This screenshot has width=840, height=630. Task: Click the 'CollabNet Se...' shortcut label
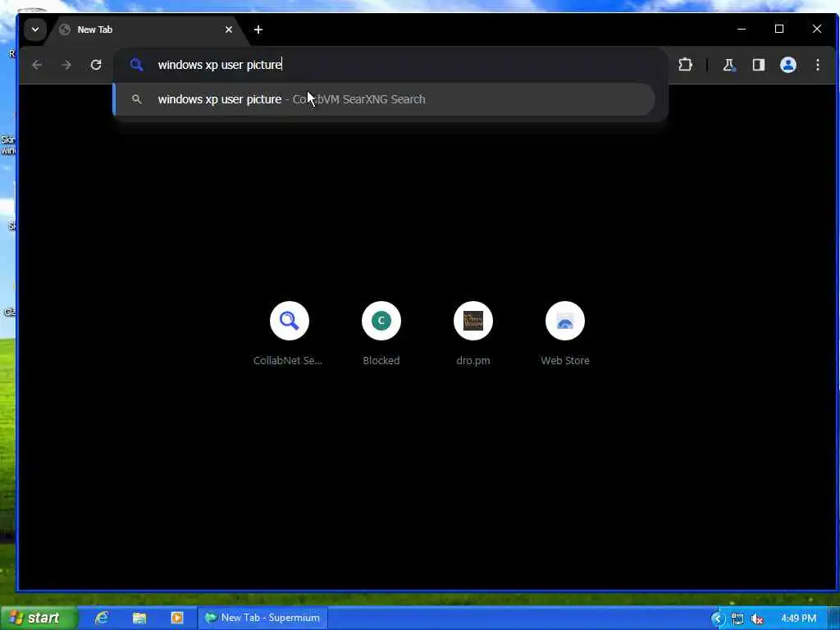(x=288, y=361)
